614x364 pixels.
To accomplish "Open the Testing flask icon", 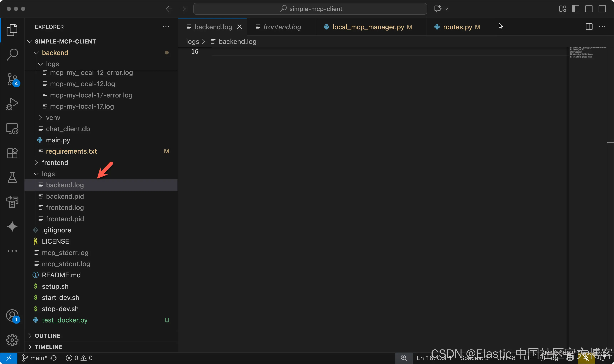I will pyautogui.click(x=12, y=177).
